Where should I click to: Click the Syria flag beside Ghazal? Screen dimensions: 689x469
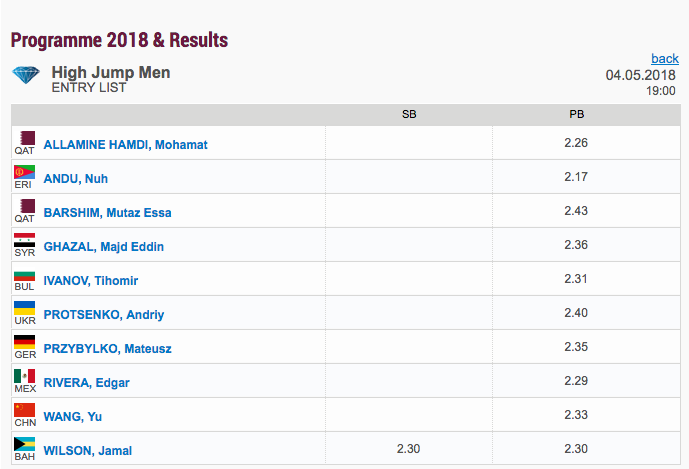tap(24, 239)
